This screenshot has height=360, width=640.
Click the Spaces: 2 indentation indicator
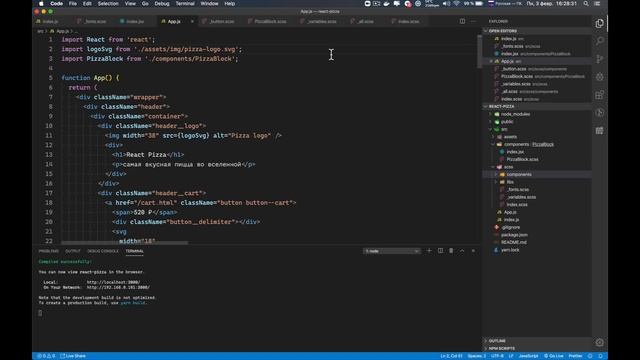[x=476, y=356]
